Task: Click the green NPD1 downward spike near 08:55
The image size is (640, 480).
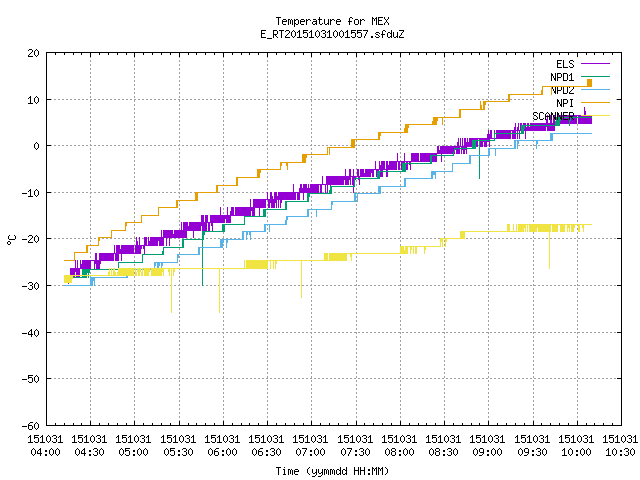Action: point(479,162)
